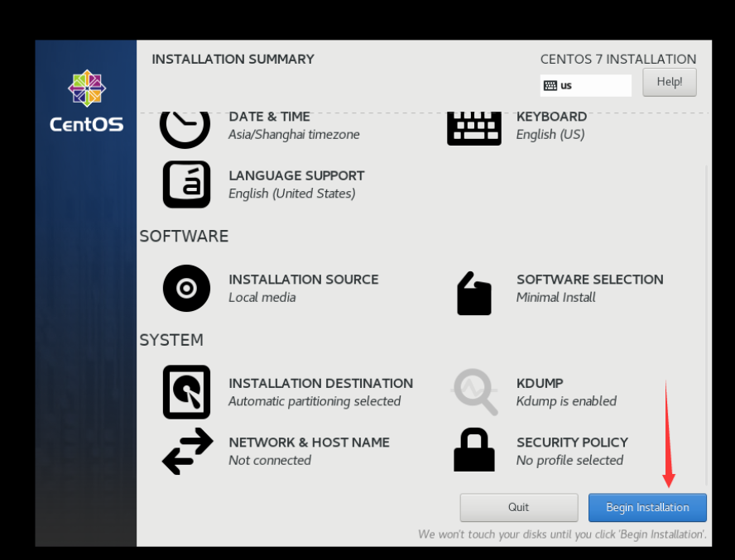
Task: Open INSTALLATION SOURCE heading
Action: coord(304,280)
